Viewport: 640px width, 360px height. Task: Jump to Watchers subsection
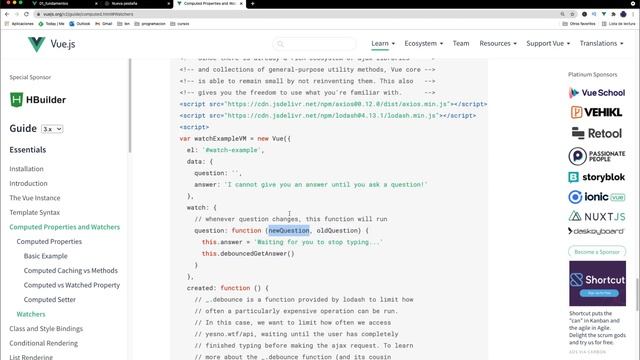coord(31,314)
